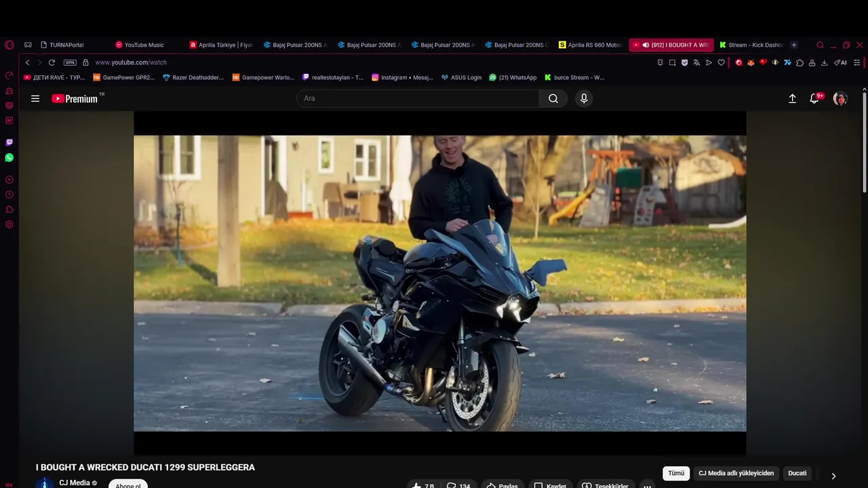Open the (21) WhatsApp bookmark
Viewport: 868px width, 488px height.
pos(513,77)
